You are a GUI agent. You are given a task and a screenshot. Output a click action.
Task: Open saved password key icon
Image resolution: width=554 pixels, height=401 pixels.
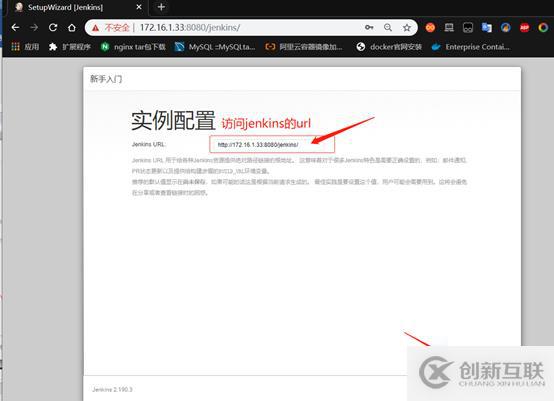369,28
